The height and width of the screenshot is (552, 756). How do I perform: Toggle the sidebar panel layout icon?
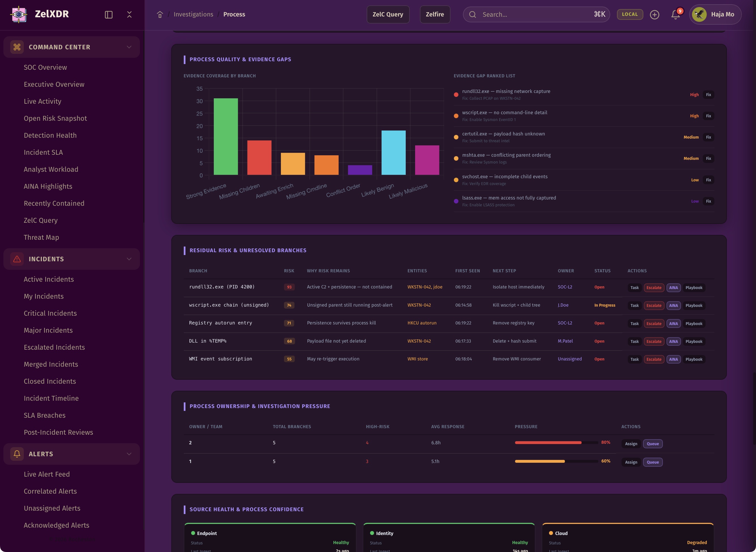[x=108, y=14]
